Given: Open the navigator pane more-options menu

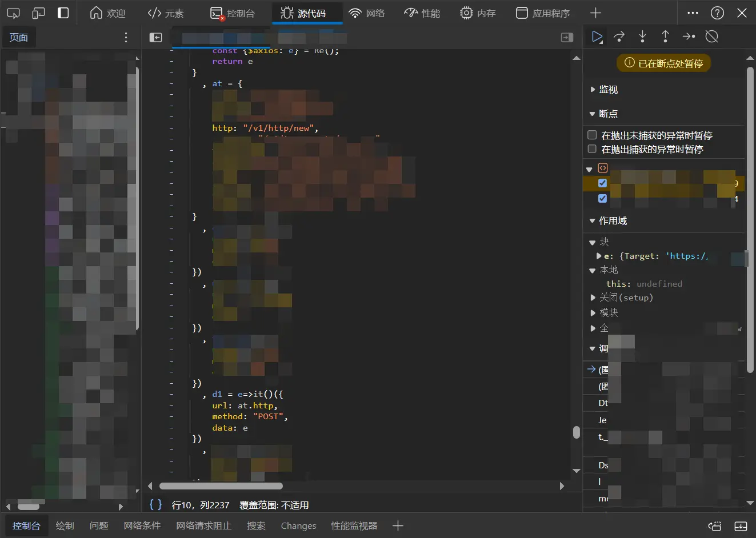Looking at the screenshot, I should [126, 38].
